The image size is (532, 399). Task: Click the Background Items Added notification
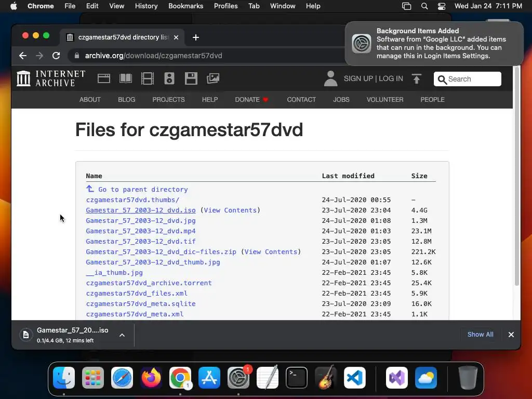(x=434, y=44)
